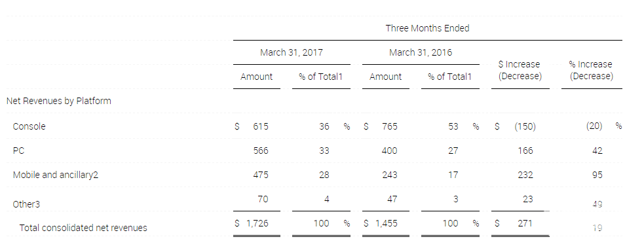
Task: Click the Mobile percent increase 95
Action: point(597,175)
